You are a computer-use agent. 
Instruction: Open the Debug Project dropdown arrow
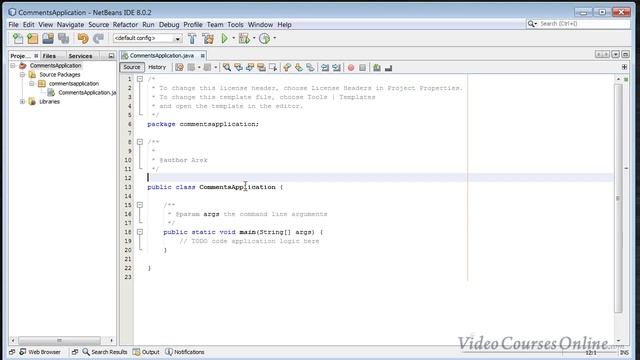pos(254,38)
